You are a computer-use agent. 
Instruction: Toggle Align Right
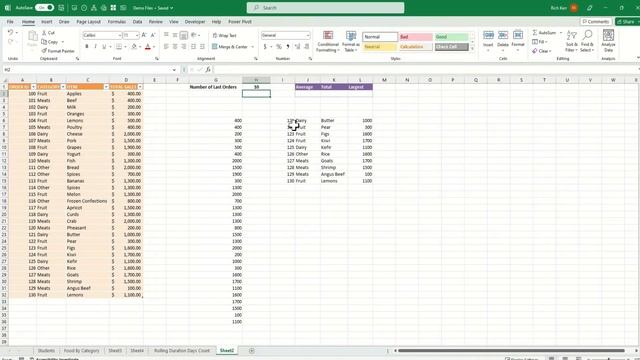[184, 47]
